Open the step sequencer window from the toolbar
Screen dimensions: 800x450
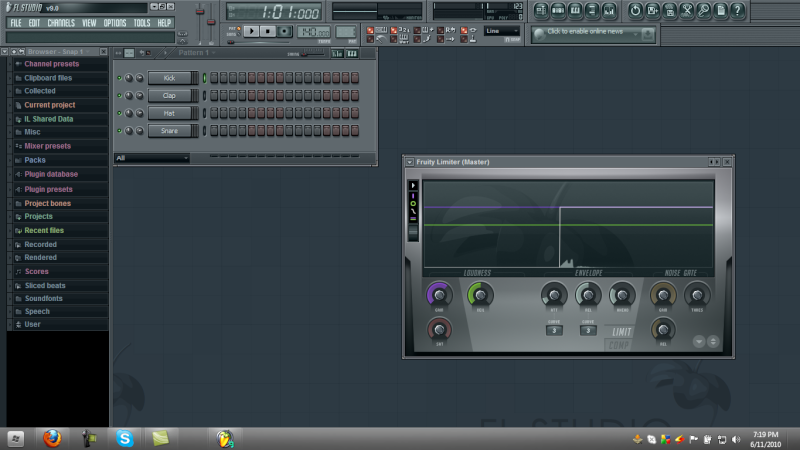(x=558, y=10)
